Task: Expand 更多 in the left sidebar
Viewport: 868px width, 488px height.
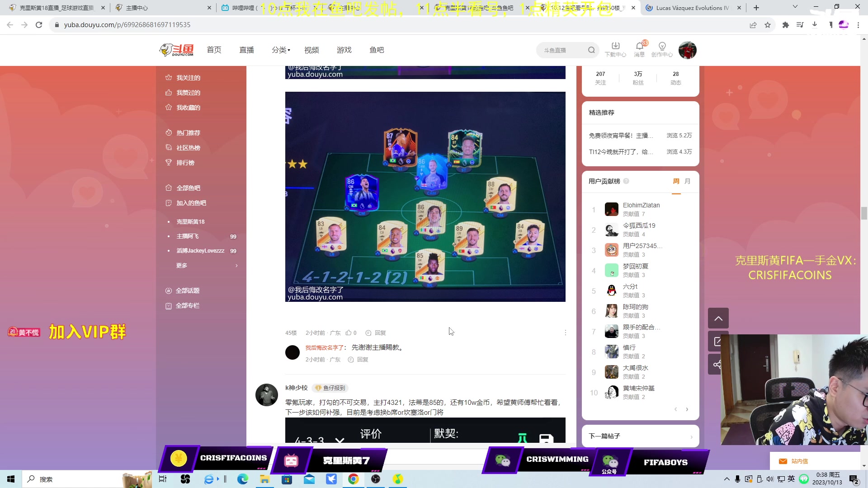Action: 182,265
